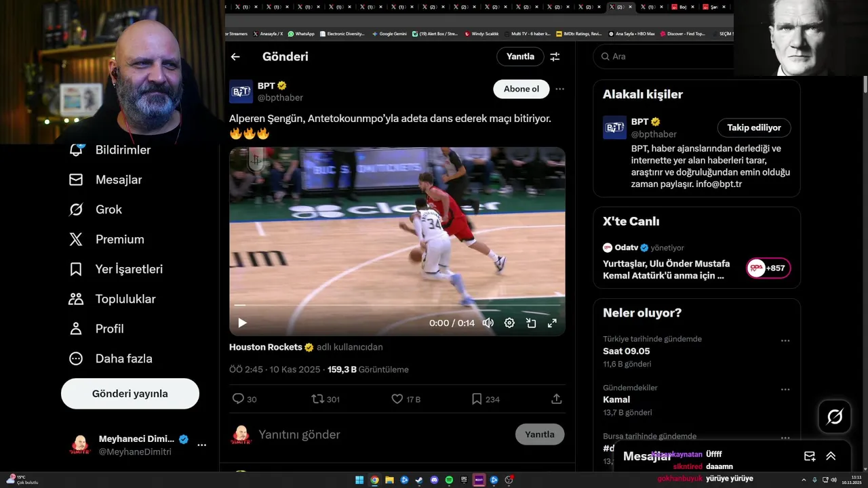Image resolution: width=868 pixels, height=488 pixels.
Task: Show hidden system tray icons chevron
Action: 804,480
